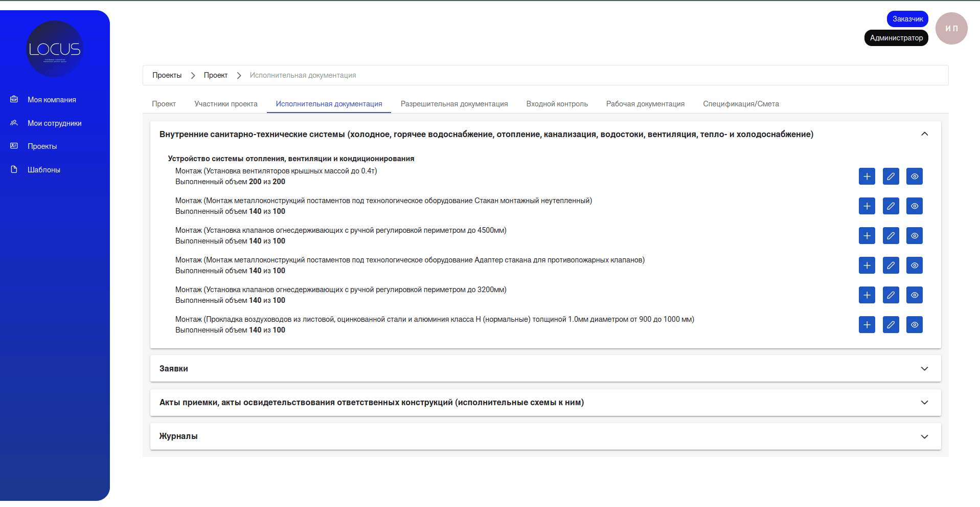
Task: Click LOCUS logo in sidebar
Action: point(55,49)
